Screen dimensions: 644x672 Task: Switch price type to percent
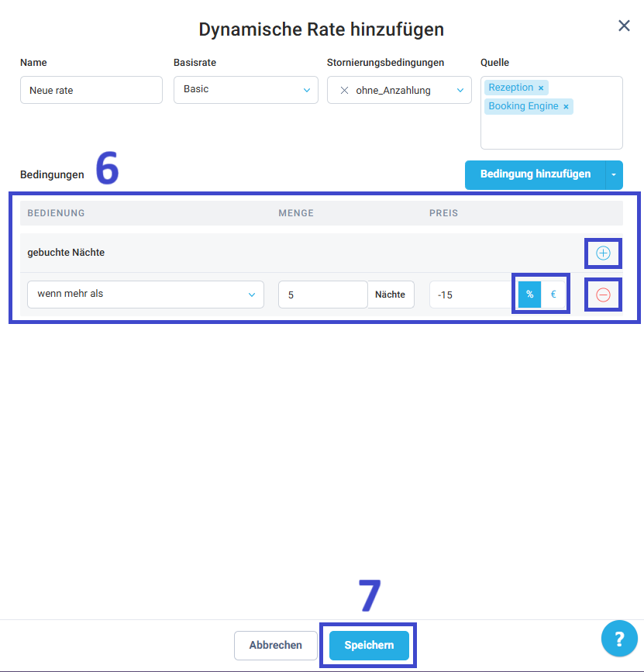529,295
